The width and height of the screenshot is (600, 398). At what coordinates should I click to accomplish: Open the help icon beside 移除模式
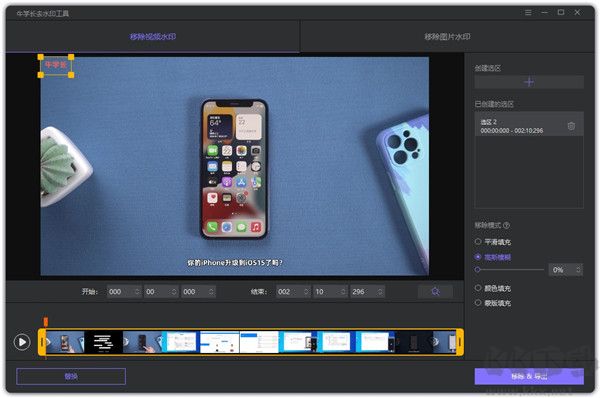(x=507, y=225)
